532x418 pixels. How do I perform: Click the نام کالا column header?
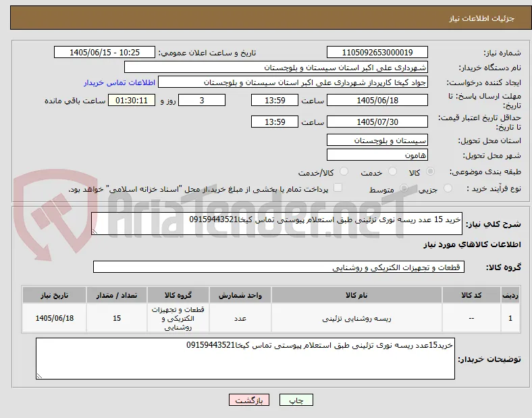356,295
